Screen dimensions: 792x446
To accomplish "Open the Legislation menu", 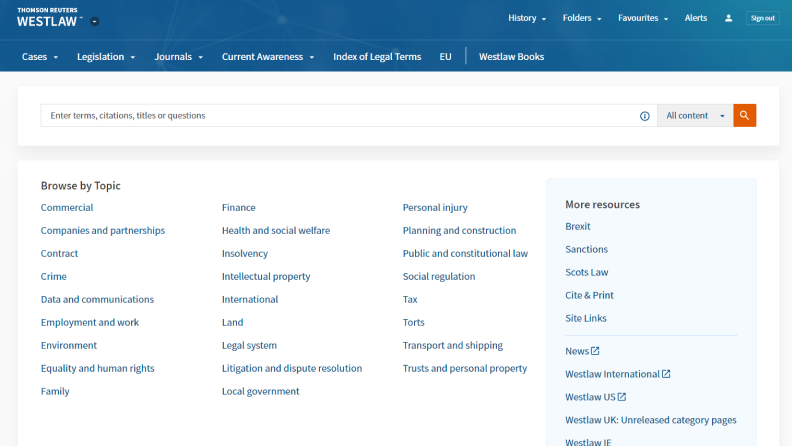I will [x=106, y=57].
